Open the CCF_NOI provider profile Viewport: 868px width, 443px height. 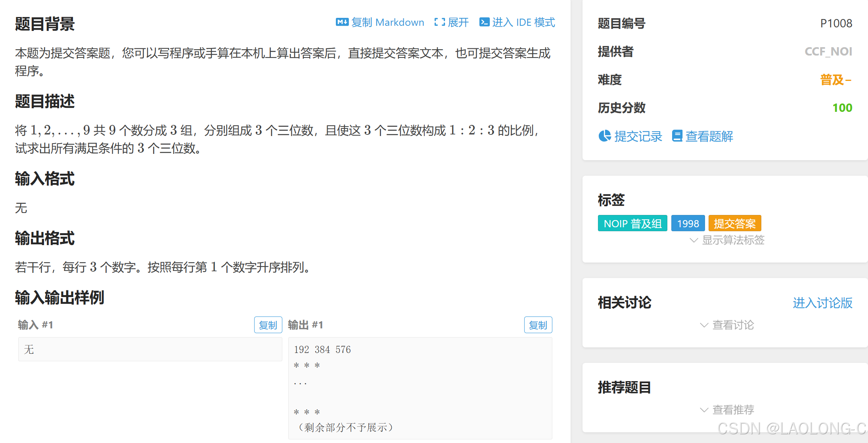(x=828, y=52)
